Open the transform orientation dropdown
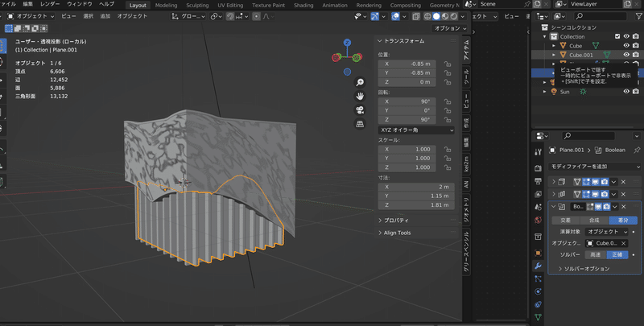 coord(188,16)
